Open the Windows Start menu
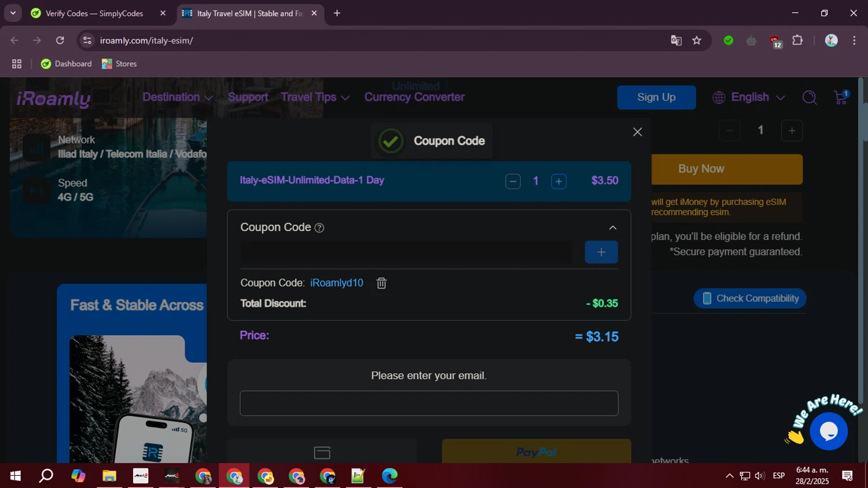Viewport: 868px width, 488px height. pyautogui.click(x=16, y=476)
